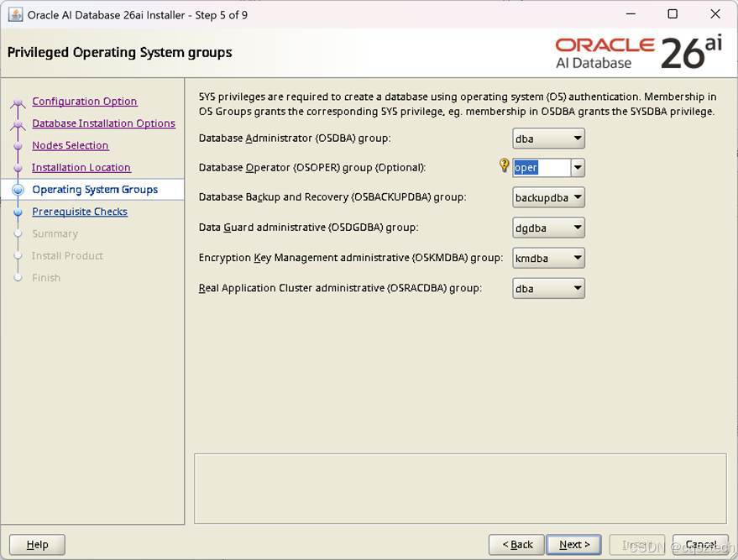Open the OSDGDBA group dropdown
Viewport: 738px width, 560px height.
coord(548,228)
